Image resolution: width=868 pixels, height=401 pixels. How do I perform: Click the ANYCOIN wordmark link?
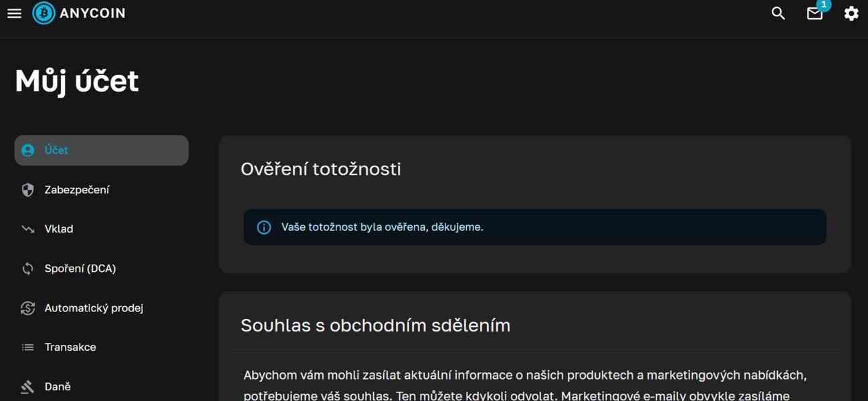tap(92, 13)
